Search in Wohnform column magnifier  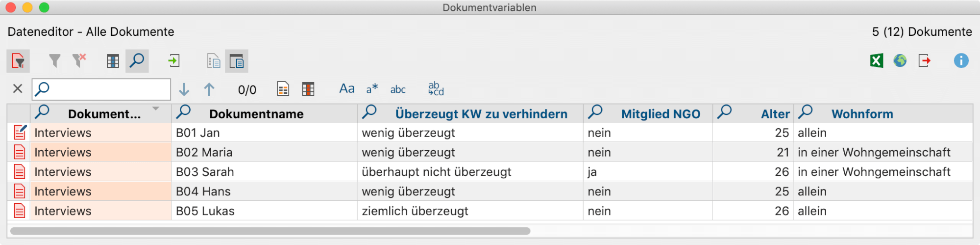click(x=806, y=112)
